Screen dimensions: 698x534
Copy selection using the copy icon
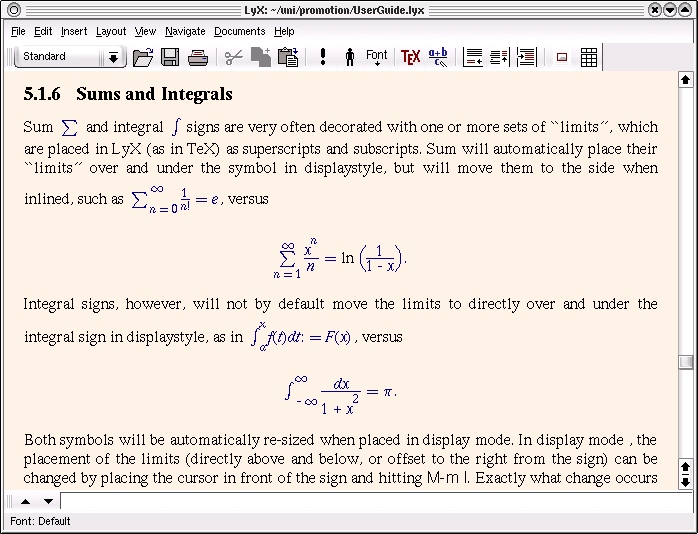coord(261,57)
